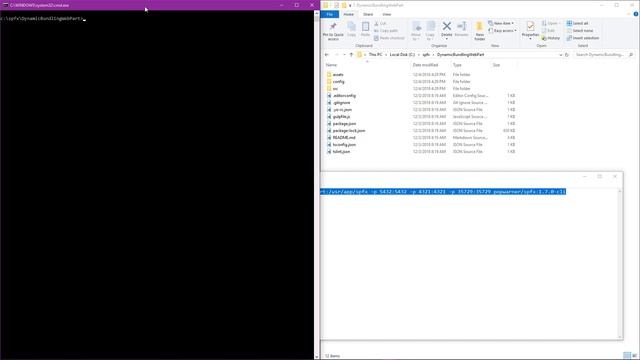This screenshot has width=640, height=360.
Task: Click Copy path in the ribbon
Action: click(x=386, y=31)
